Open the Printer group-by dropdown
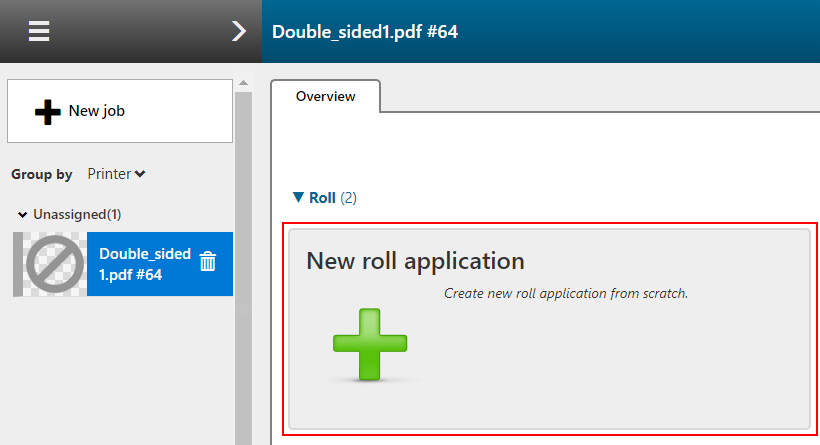Image resolution: width=820 pixels, height=445 pixels. tap(116, 174)
